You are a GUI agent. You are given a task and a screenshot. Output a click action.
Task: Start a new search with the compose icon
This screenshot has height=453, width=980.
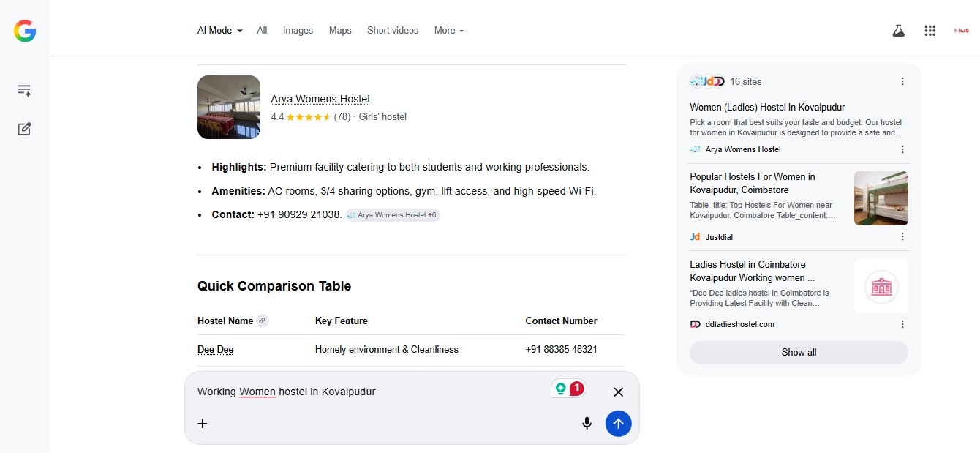click(x=24, y=129)
